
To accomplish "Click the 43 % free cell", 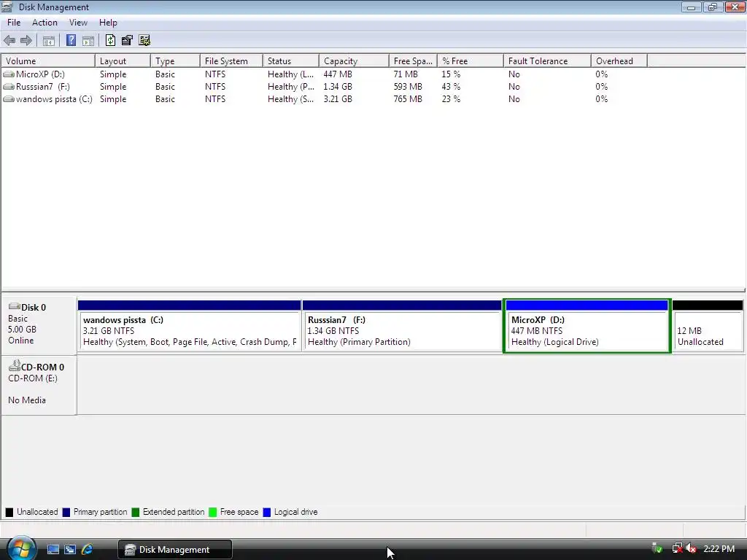I will click(451, 87).
